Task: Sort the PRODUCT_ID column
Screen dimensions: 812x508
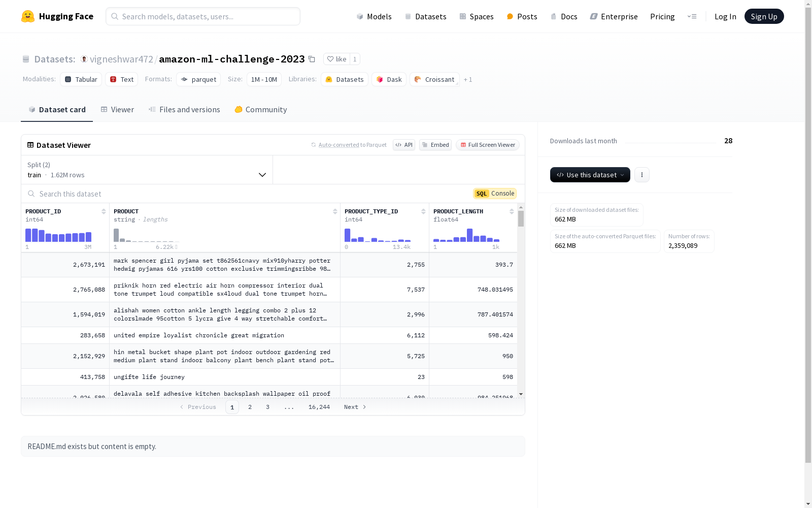Action: (104, 211)
